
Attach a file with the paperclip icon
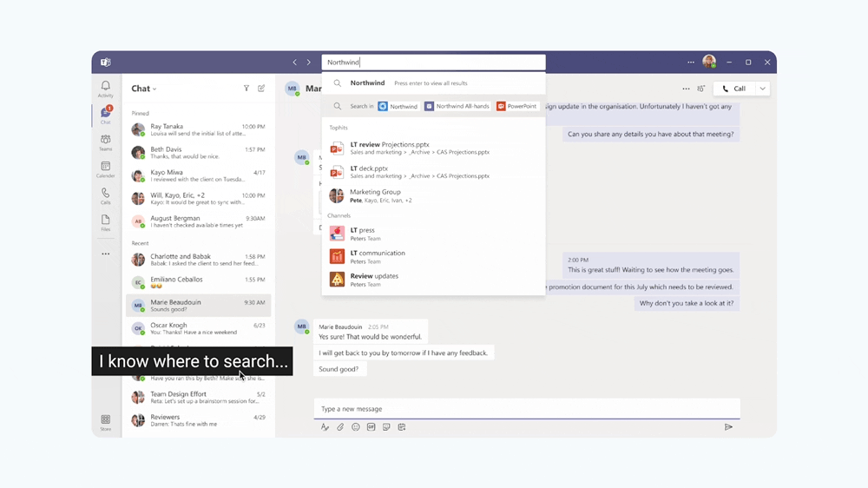pos(340,427)
